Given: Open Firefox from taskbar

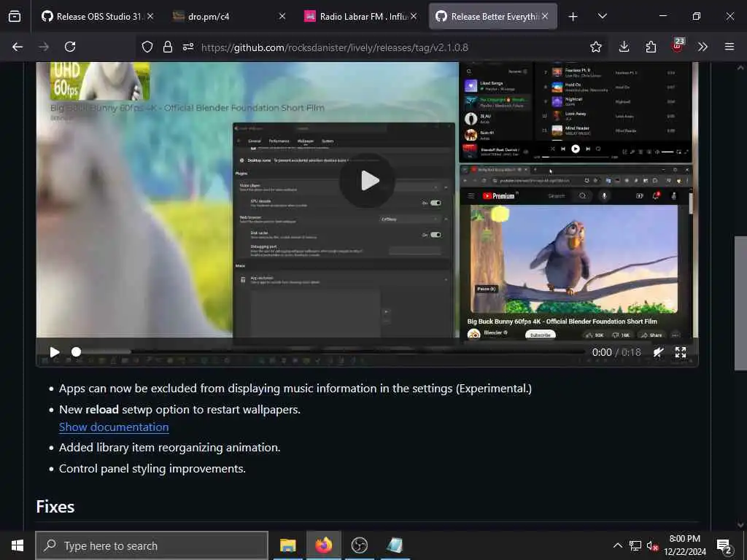Looking at the screenshot, I should pos(323,545).
